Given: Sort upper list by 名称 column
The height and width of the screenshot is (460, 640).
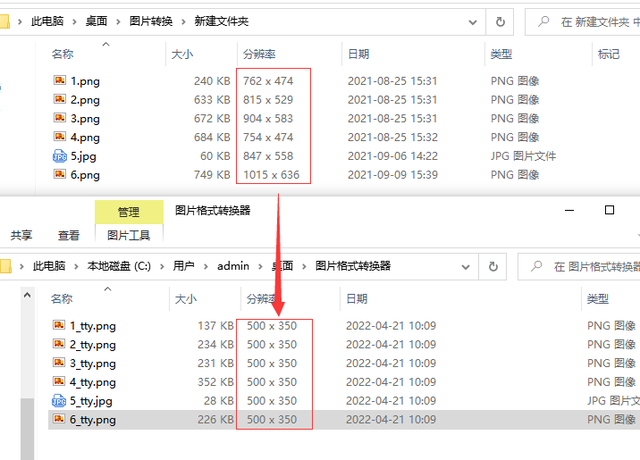Looking at the screenshot, I should (x=62, y=54).
